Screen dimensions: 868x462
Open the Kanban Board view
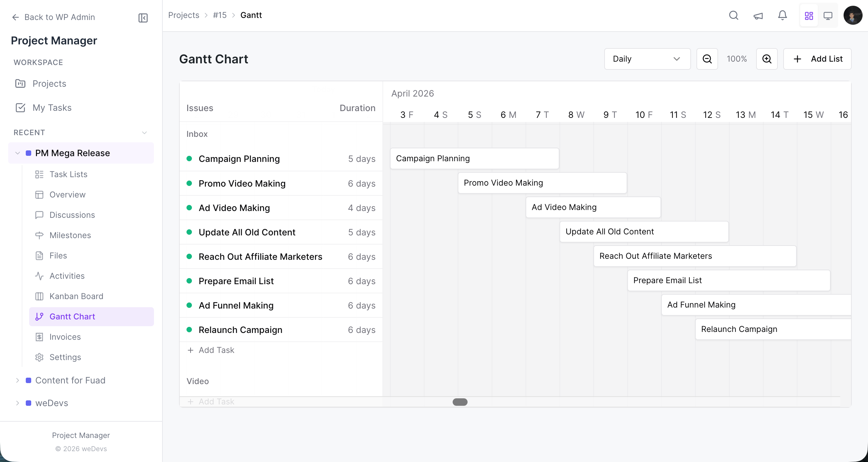(76, 296)
